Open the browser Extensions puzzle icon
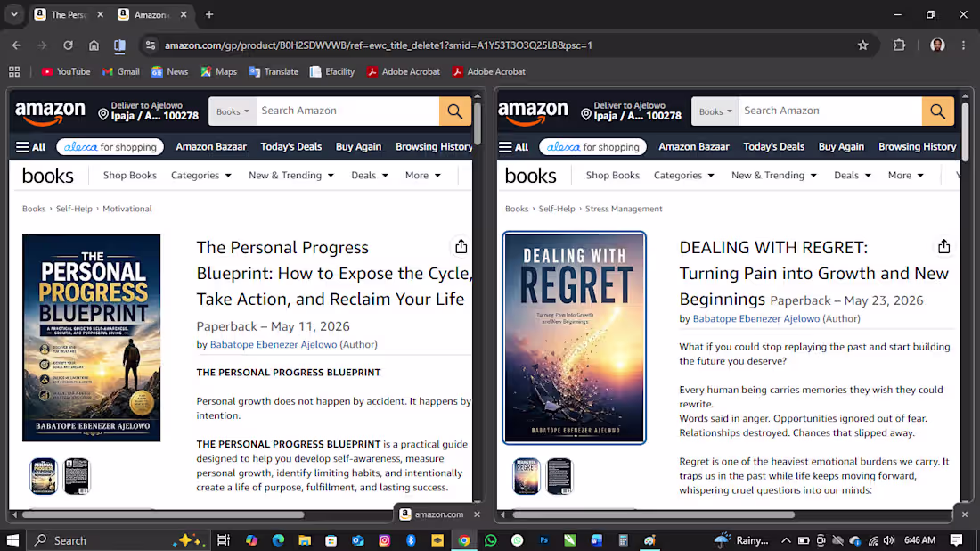Screen dimensions: 980x551 click(x=899, y=45)
